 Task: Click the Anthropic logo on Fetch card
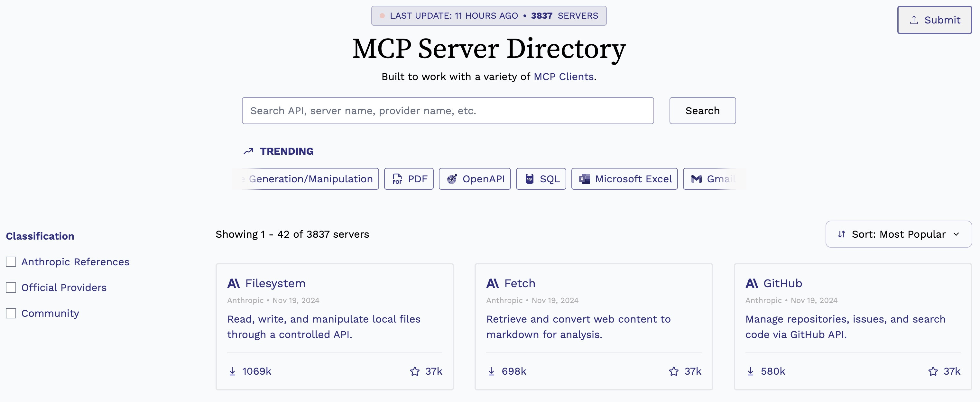coord(493,283)
